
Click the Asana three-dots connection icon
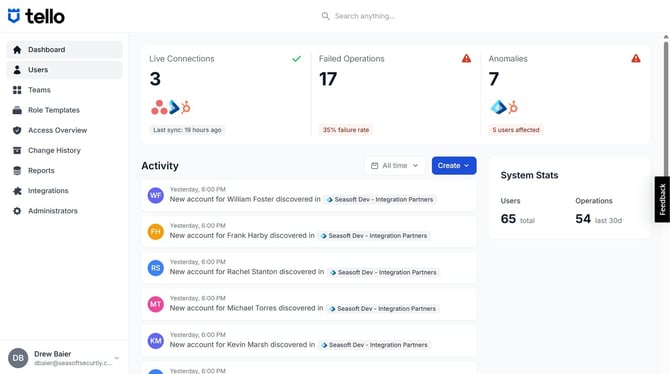click(159, 107)
